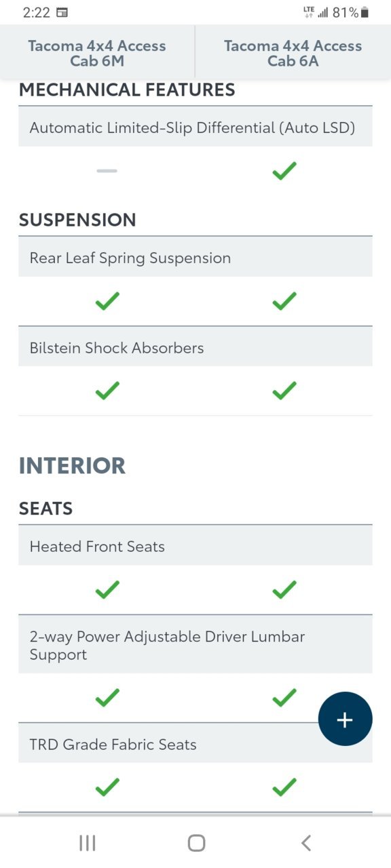This screenshot has width=391, height=868.
Task: Click the gray dash under Auto LSD for 6M
Action: point(107,171)
